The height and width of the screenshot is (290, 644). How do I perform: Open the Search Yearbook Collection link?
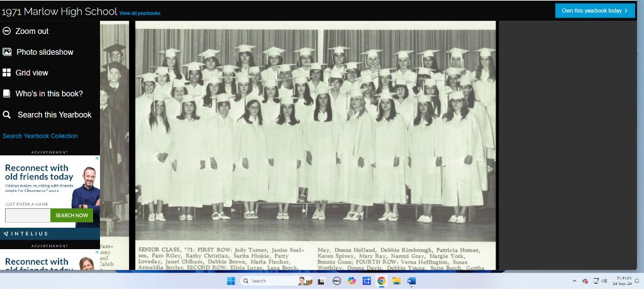[x=40, y=136]
